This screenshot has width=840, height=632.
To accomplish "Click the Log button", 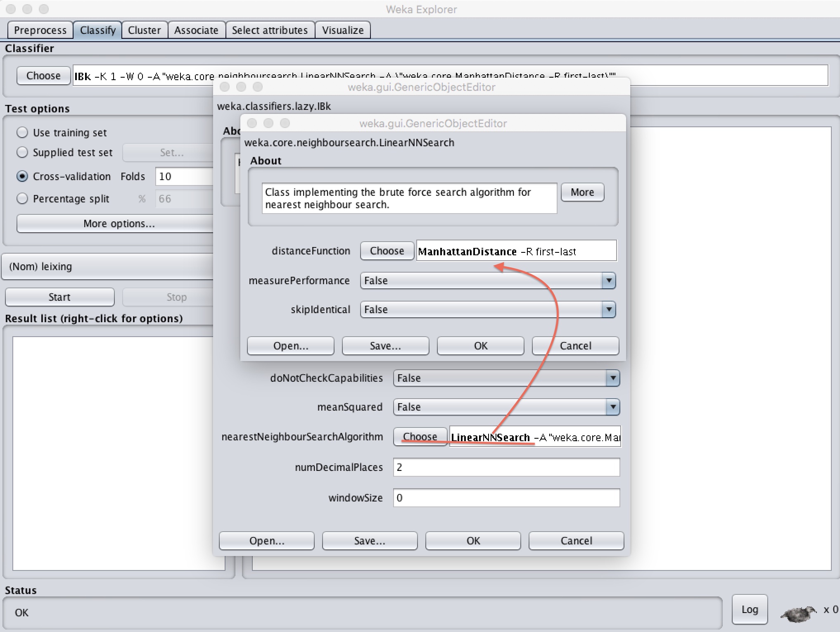I will pos(749,609).
